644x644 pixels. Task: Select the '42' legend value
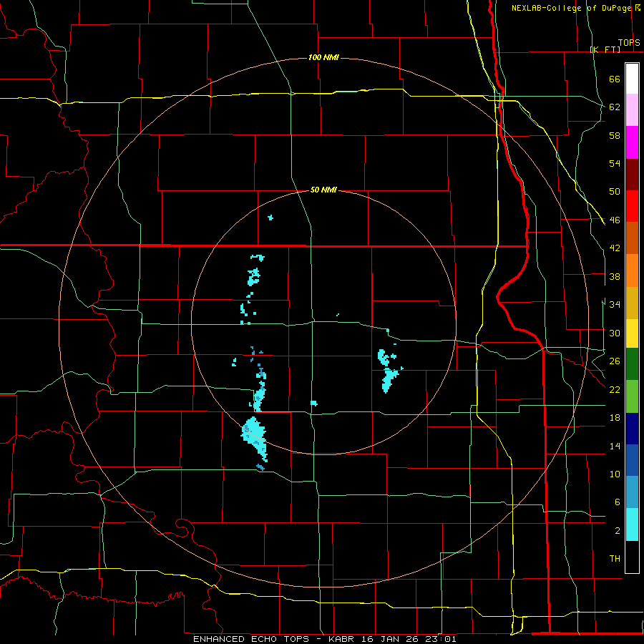[x=615, y=248]
